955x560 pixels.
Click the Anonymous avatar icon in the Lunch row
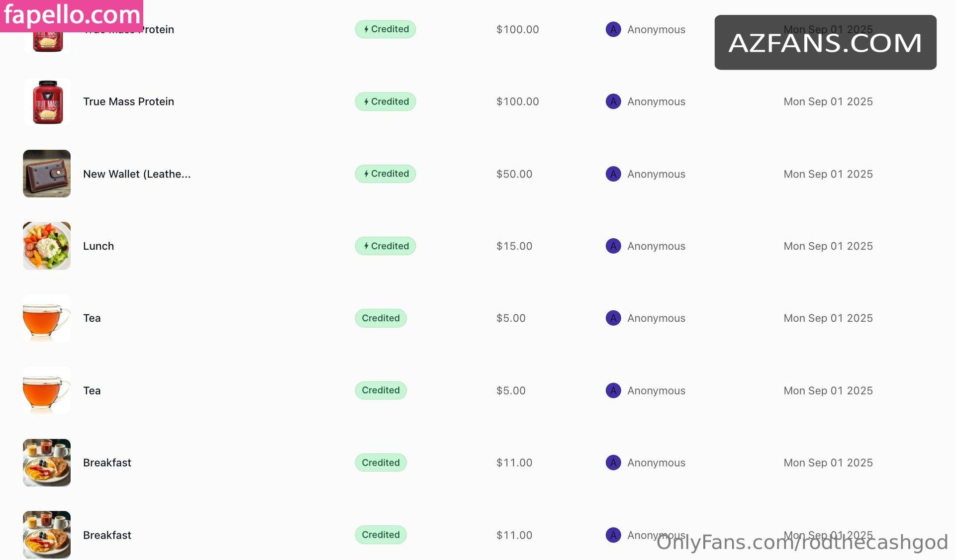pyautogui.click(x=613, y=246)
